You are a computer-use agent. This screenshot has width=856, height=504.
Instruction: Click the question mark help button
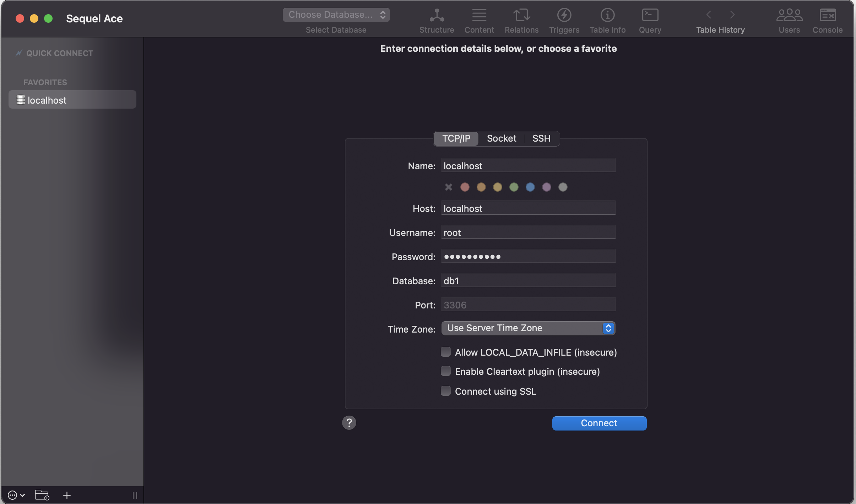coord(349,423)
